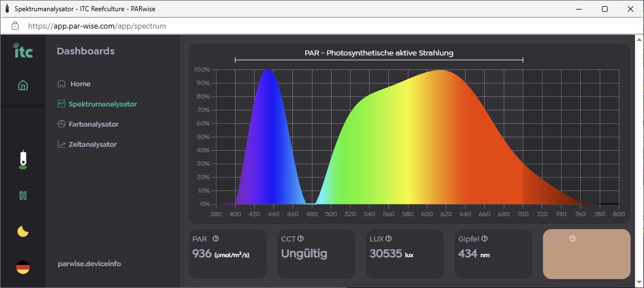Click the LUX help question mark
The width and height of the screenshot is (644, 288).
point(389,239)
